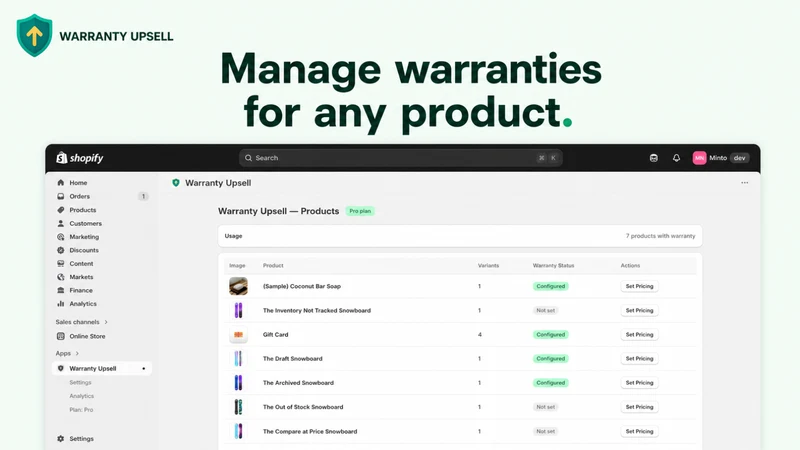Click the Usage label
Viewport: 800px width, 450px height.
234,236
